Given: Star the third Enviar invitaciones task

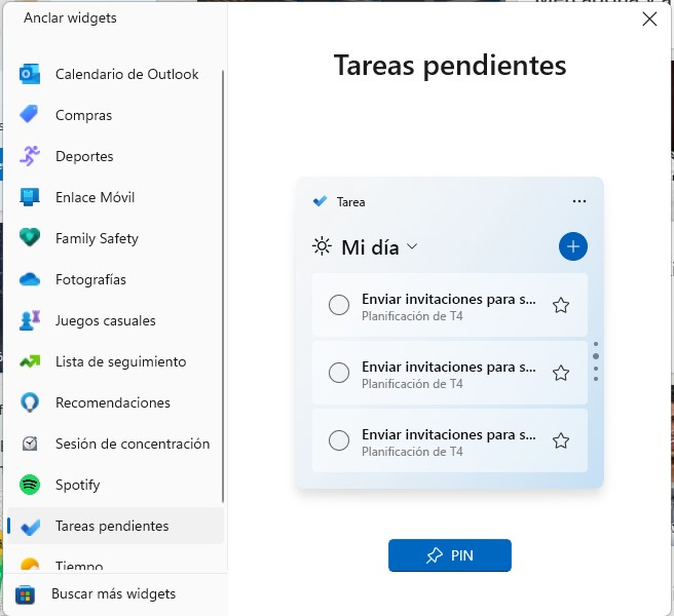Looking at the screenshot, I should [561, 441].
